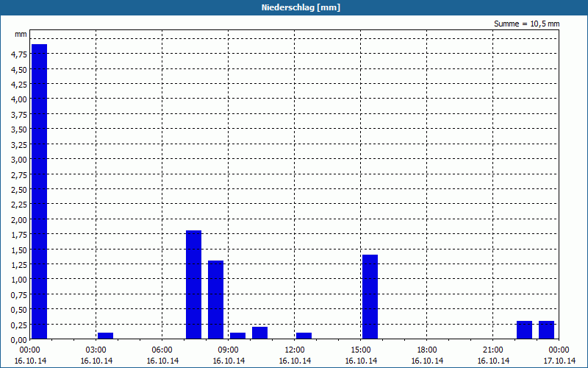Click the tallest bar at 00:00
588x368 pixels.
tap(40, 191)
